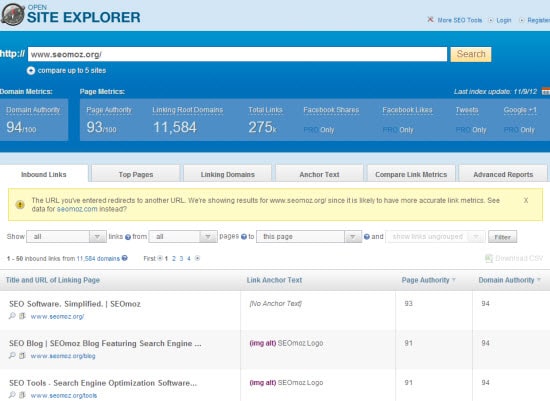
Task: Click the Linking Root Domains metric label
Action: [x=188, y=110]
